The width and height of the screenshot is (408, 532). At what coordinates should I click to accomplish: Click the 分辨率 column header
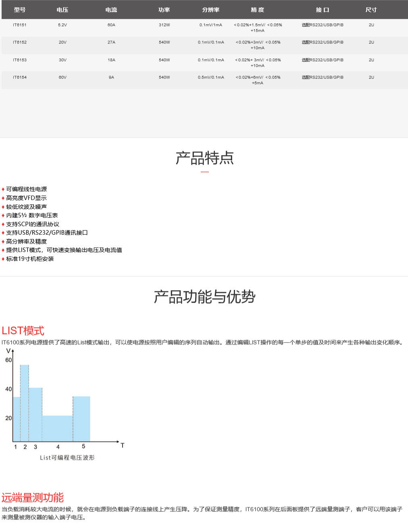tap(211, 10)
